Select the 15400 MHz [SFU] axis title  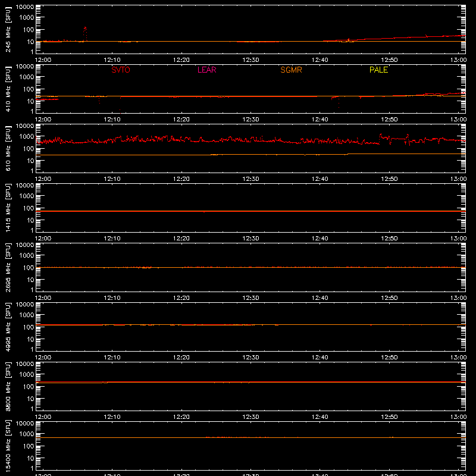click(x=8, y=446)
